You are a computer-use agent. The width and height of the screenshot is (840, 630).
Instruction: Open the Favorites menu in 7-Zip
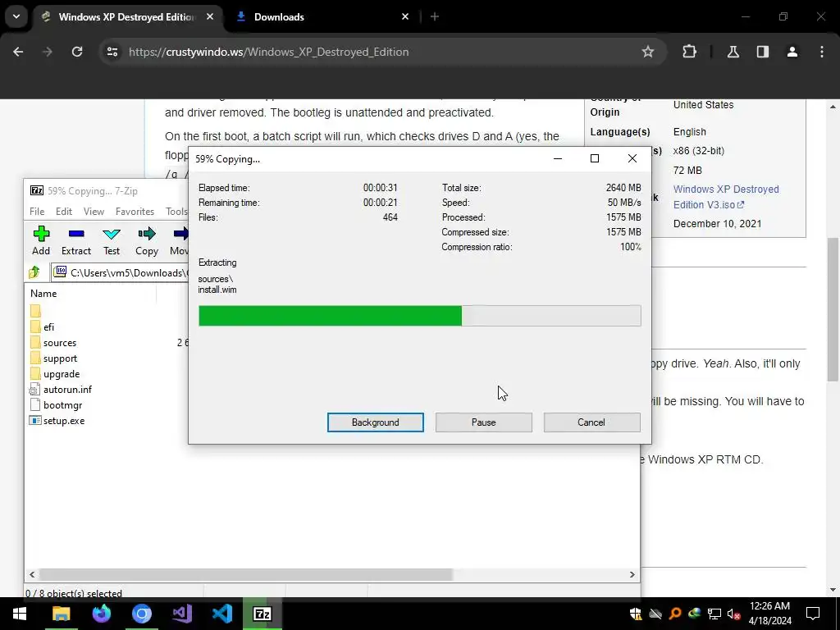click(135, 212)
